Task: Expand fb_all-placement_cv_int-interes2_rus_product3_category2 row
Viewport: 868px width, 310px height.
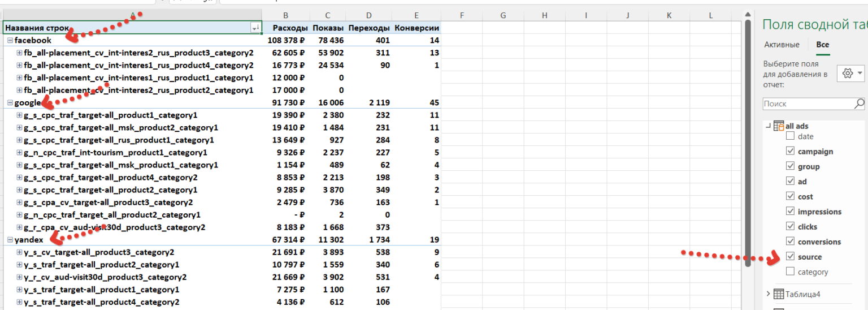Action: 20,53
